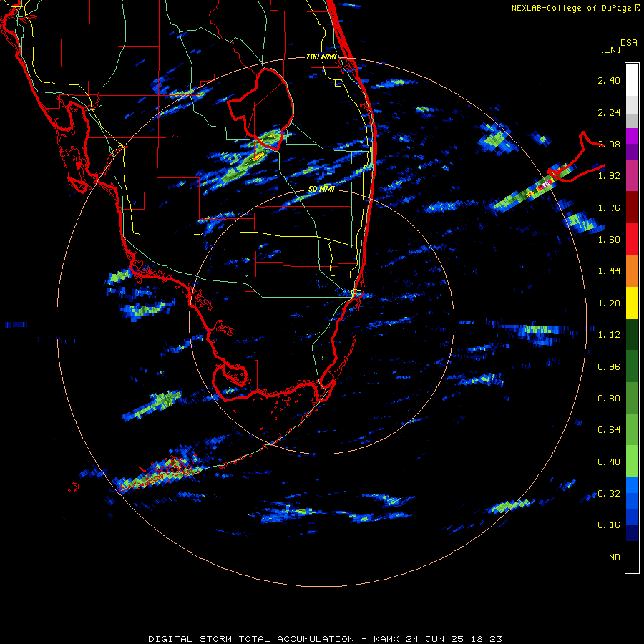Click the 1.76 legend value

609,208
